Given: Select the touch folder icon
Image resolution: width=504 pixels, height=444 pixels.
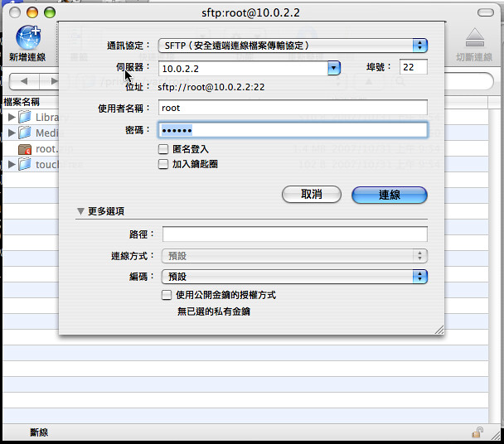Looking at the screenshot, I should click(x=25, y=165).
